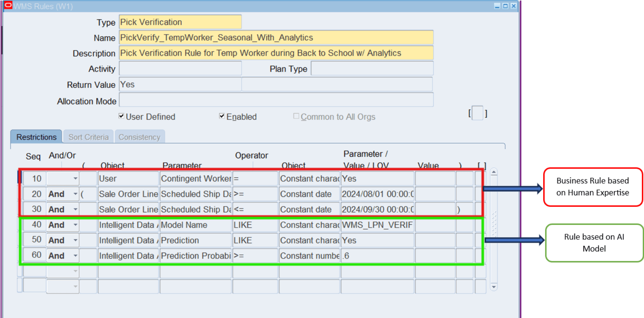Image resolution: width=644 pixels, height=318 pixels.
Task: Select sequence number 10 cell
Action: click(34, 178)
